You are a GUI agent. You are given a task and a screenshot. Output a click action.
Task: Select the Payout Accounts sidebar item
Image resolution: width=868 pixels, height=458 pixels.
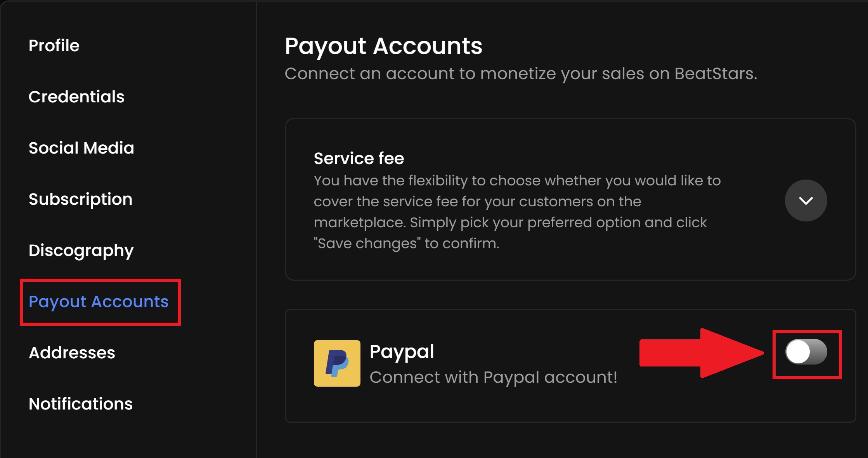click(99, 302)
